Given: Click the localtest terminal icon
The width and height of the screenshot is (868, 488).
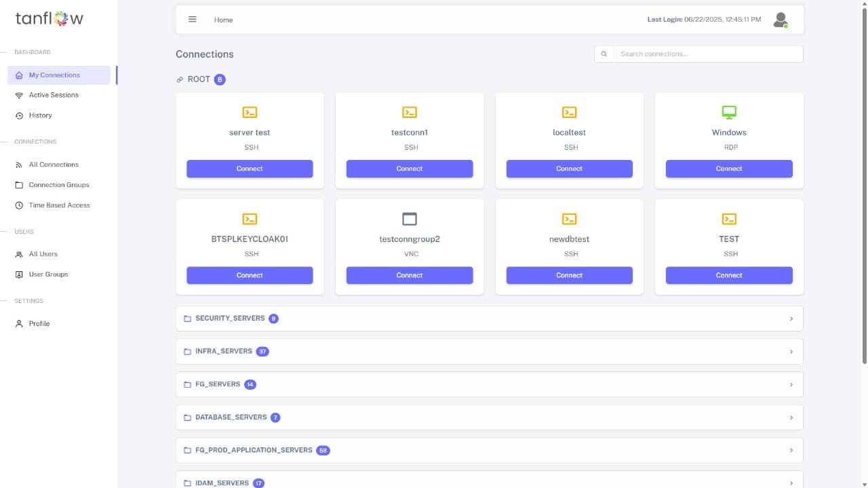Looking at the screenshot, I should coord(570,113).
